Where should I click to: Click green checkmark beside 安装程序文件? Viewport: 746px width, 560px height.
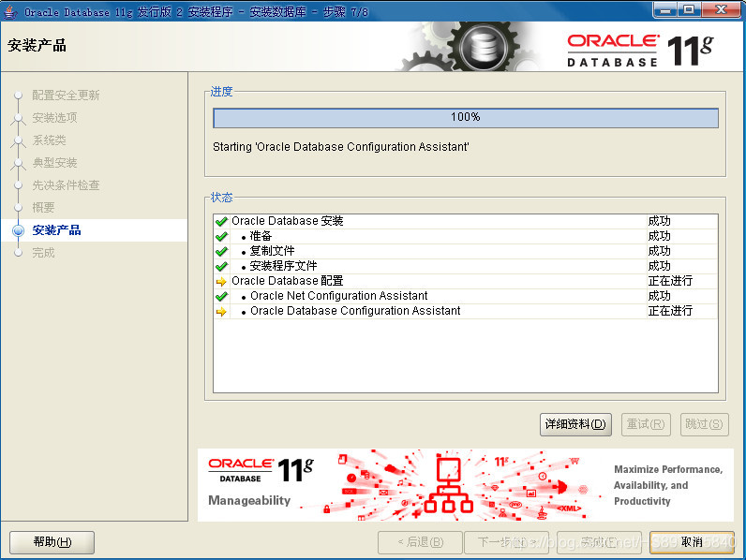[x=221, y=266]
